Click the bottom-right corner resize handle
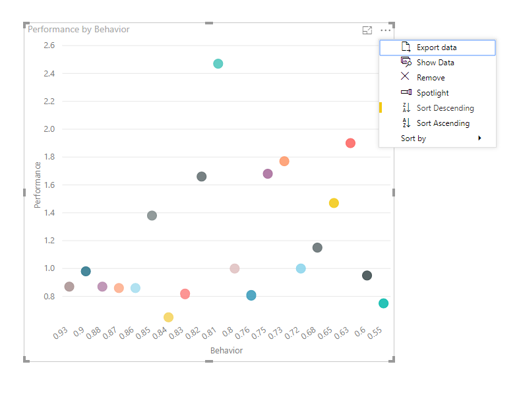Viewport: 521px width, 420px height. 392,359
